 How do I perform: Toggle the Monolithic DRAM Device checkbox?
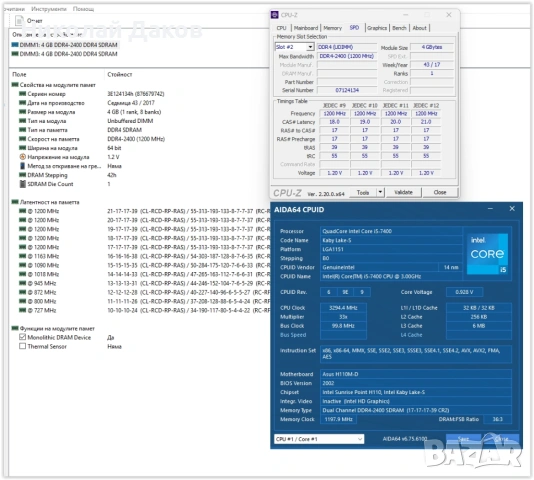(22, 337)
